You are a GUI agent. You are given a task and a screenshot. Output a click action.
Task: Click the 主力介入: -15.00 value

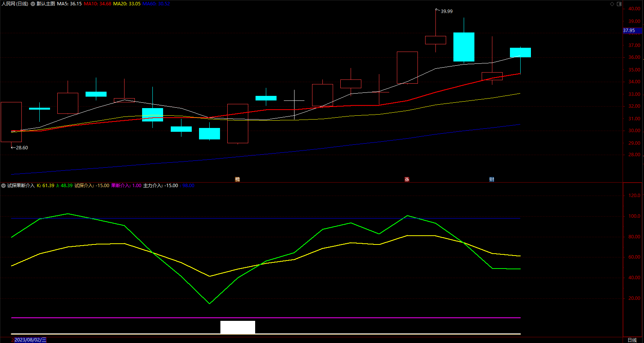(x=160, y=186)
